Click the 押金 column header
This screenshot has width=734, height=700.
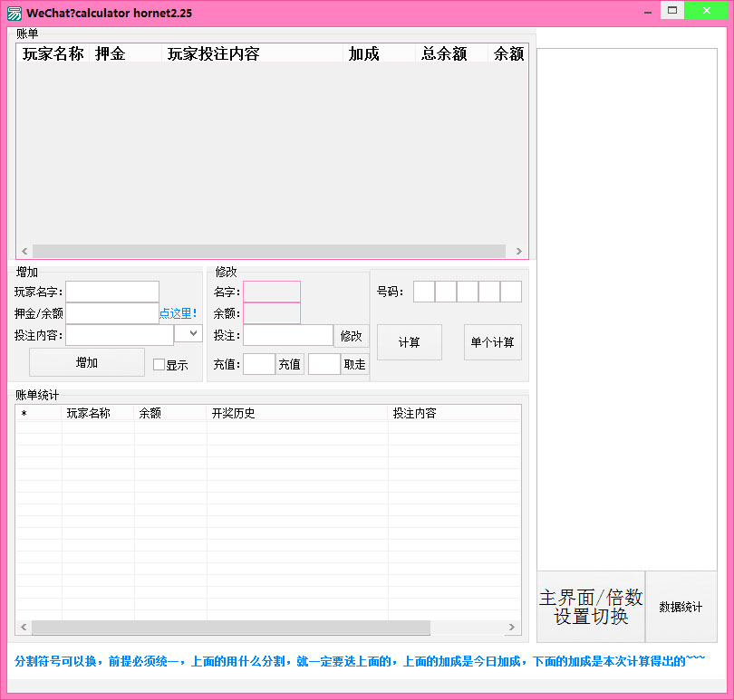125,53
